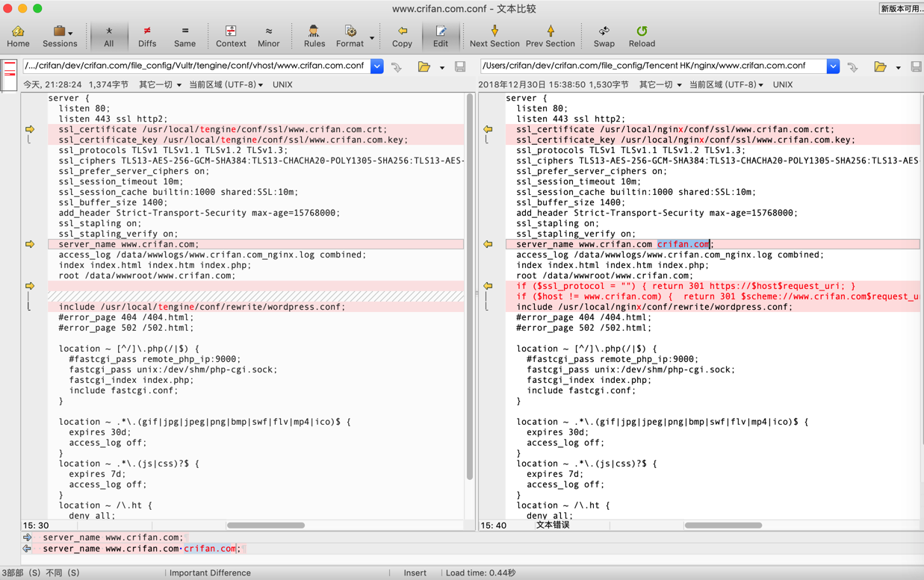Click the Insert mode status indicator
Screen dimensions: 924x580
[415, 573]
